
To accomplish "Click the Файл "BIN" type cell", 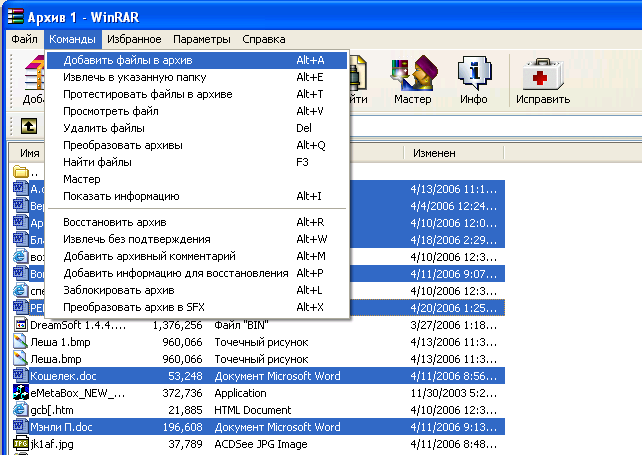I will tap(241, 325).
